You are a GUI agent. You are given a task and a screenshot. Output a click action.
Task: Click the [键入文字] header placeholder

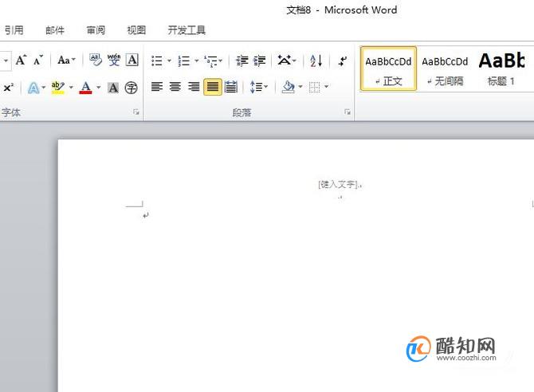(x=339, y=185)
